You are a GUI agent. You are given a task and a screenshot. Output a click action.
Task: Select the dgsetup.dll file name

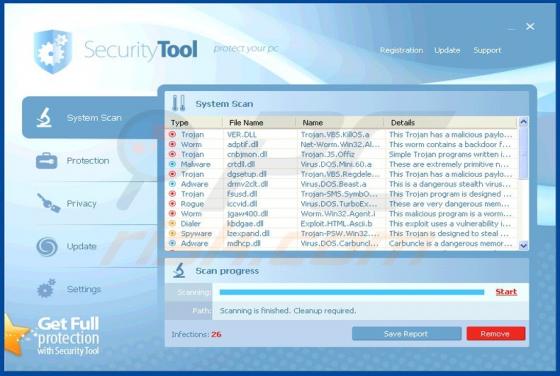click(247, 174)
